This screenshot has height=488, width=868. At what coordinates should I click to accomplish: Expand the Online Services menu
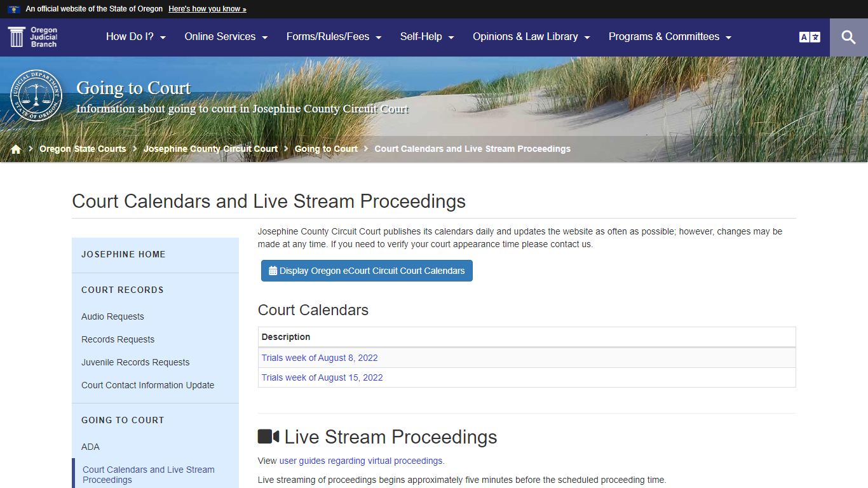point(226,37)
